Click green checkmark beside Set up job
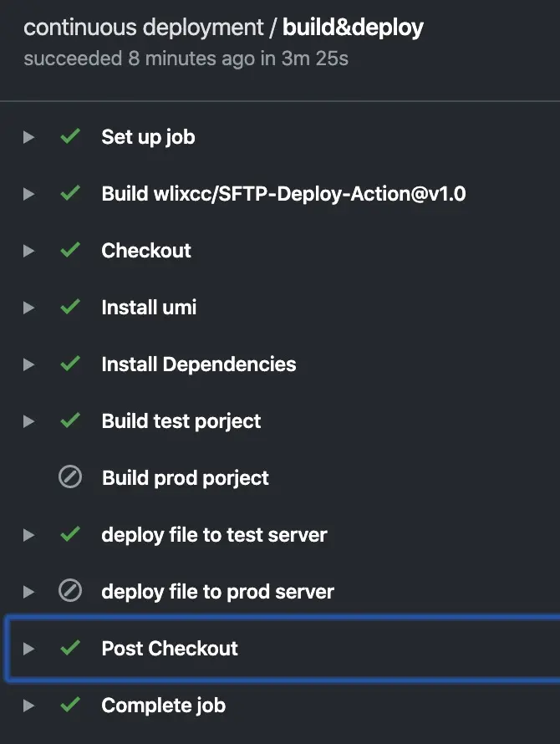The width and height of the screenshot is (560, 744). pyautogui.click(x=70, y=136)
